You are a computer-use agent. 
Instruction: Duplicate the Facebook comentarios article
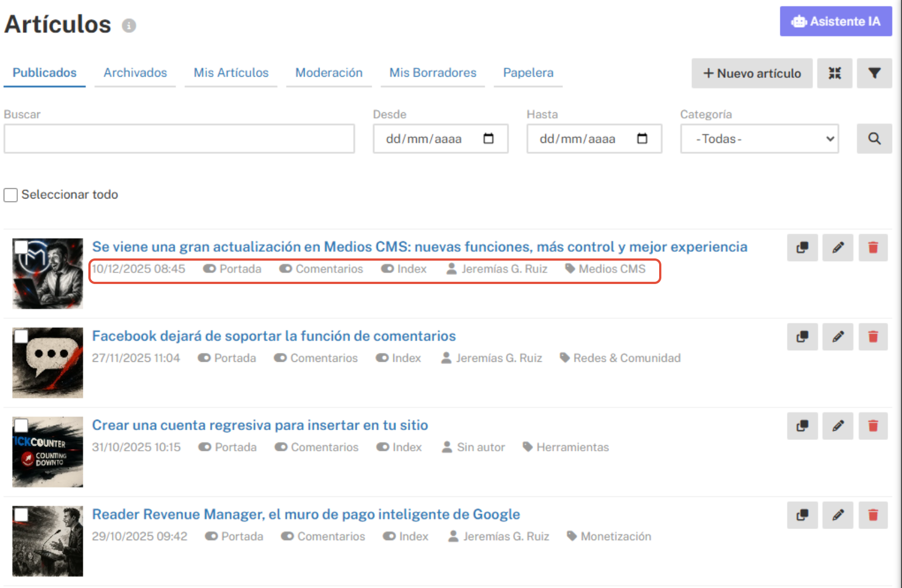pos(802,337)
